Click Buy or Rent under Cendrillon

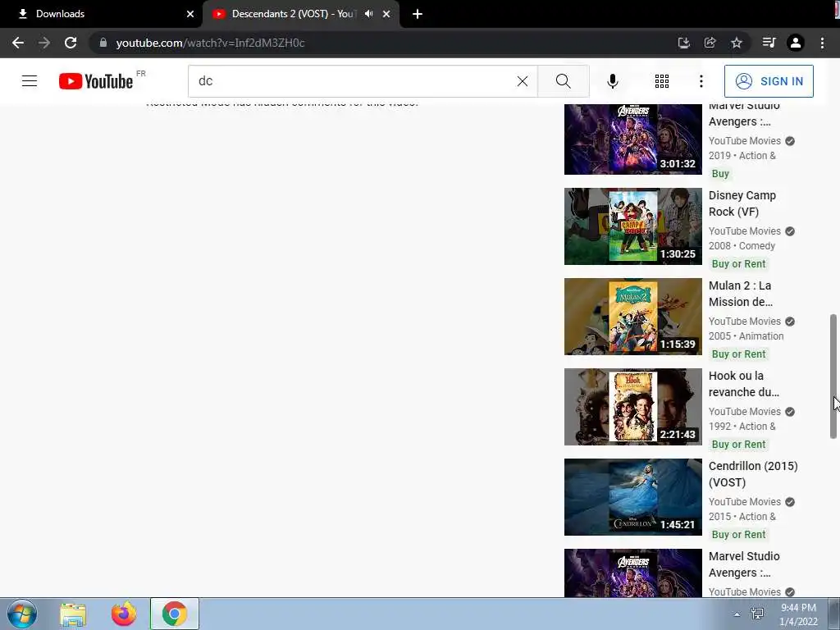738,534
